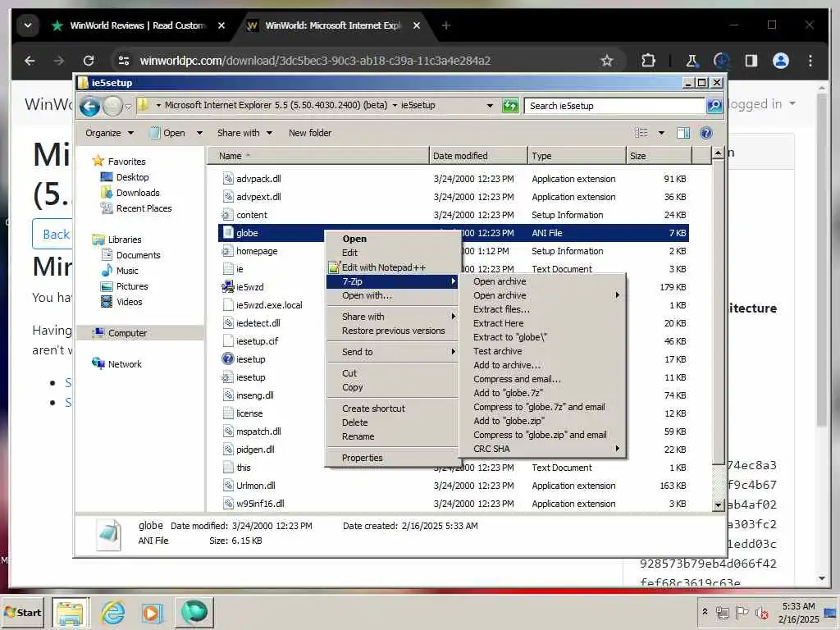This screenshot has width=840, height=630.
Task: Click the muted volume tray icon
Action: (x=761, y=612)
